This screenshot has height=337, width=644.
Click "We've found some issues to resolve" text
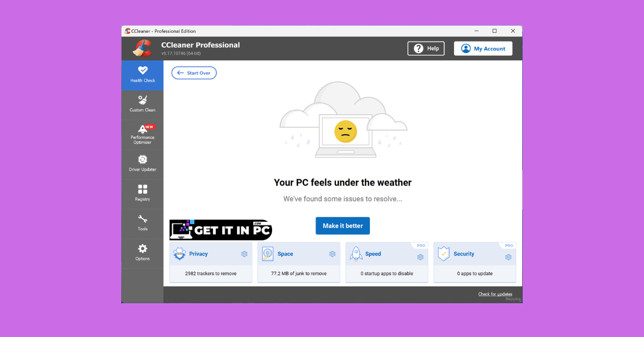pos(343,199)
